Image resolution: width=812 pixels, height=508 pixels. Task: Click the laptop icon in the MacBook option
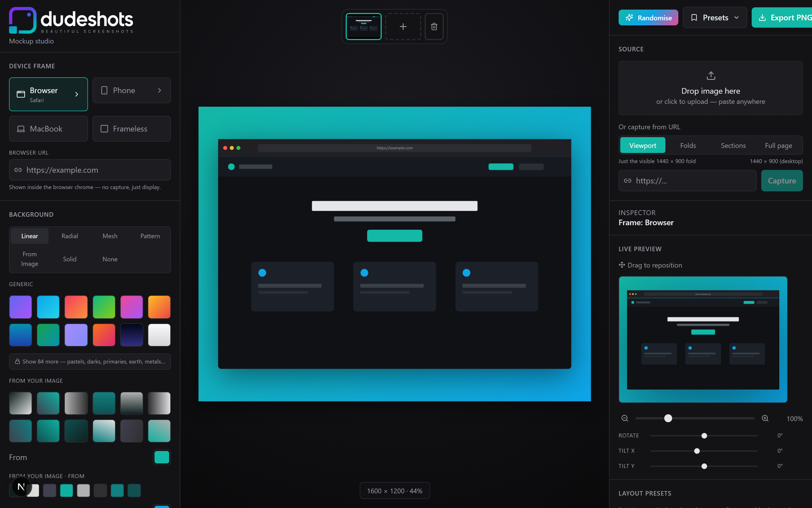tap(21, 129)
